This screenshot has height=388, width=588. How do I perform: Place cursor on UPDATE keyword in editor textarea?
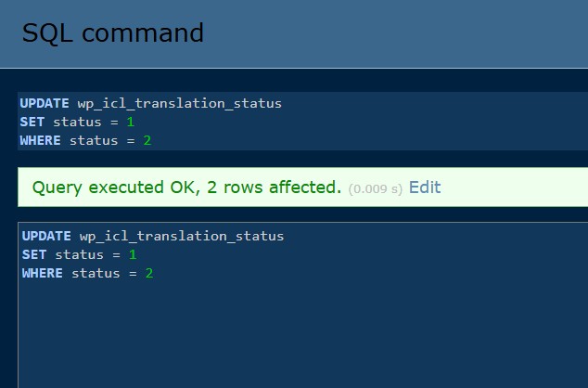[x=45, y=236]
